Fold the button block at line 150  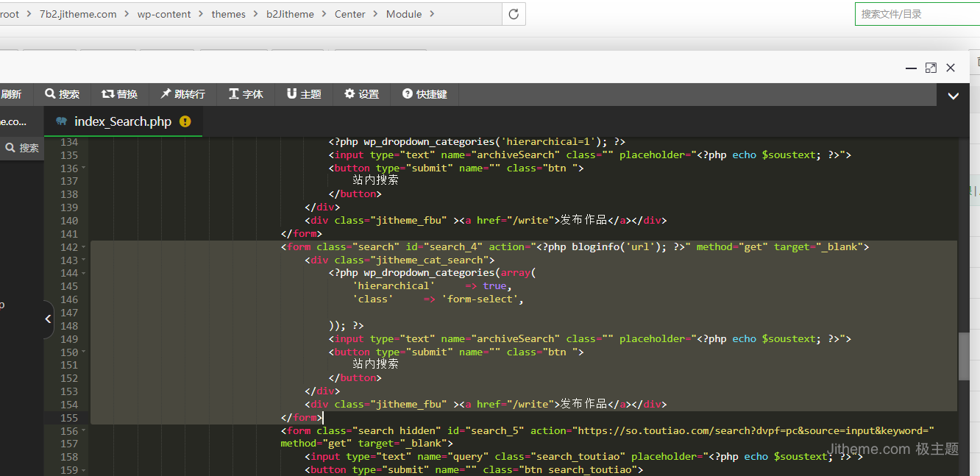(84, 352)
